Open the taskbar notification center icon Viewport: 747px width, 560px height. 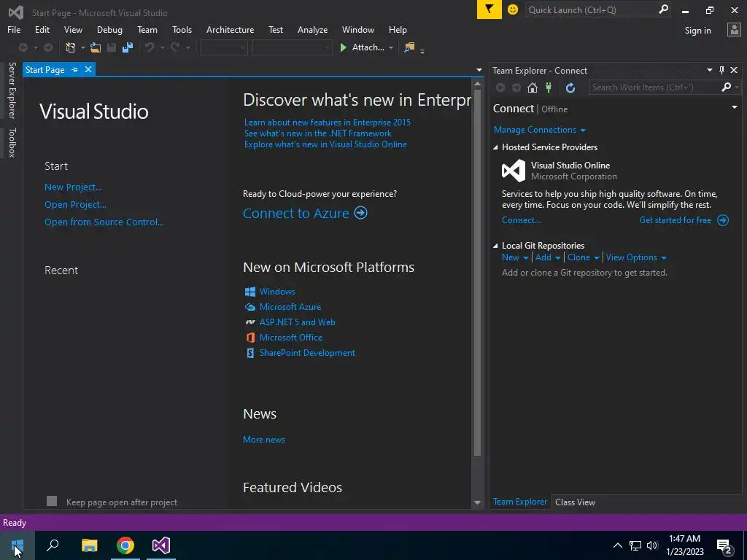click(724, 545)
